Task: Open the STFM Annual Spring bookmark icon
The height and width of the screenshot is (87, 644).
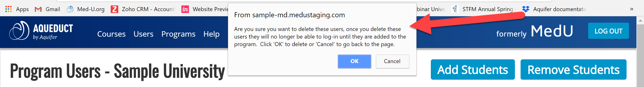Action: (455, 9)
